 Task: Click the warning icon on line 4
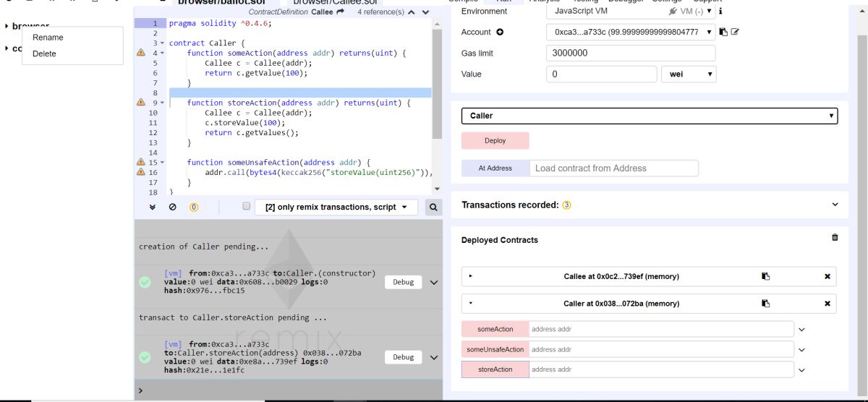coord(141,53)
